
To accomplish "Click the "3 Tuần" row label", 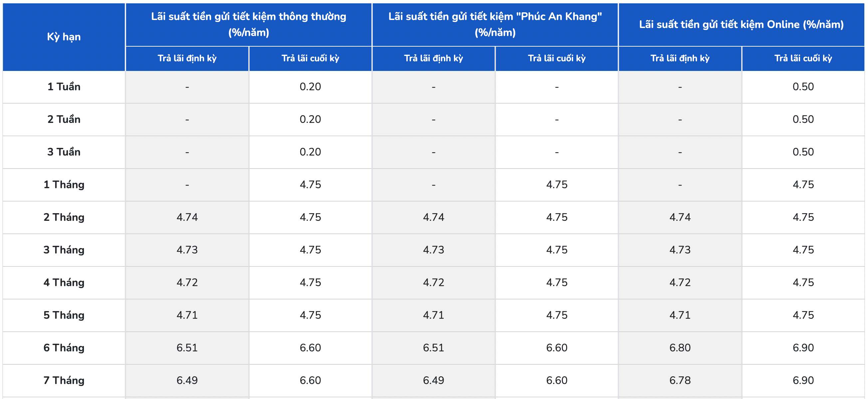I will 64,152.
